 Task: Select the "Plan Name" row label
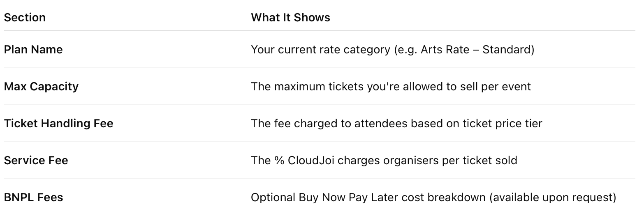tap(33, 50)
